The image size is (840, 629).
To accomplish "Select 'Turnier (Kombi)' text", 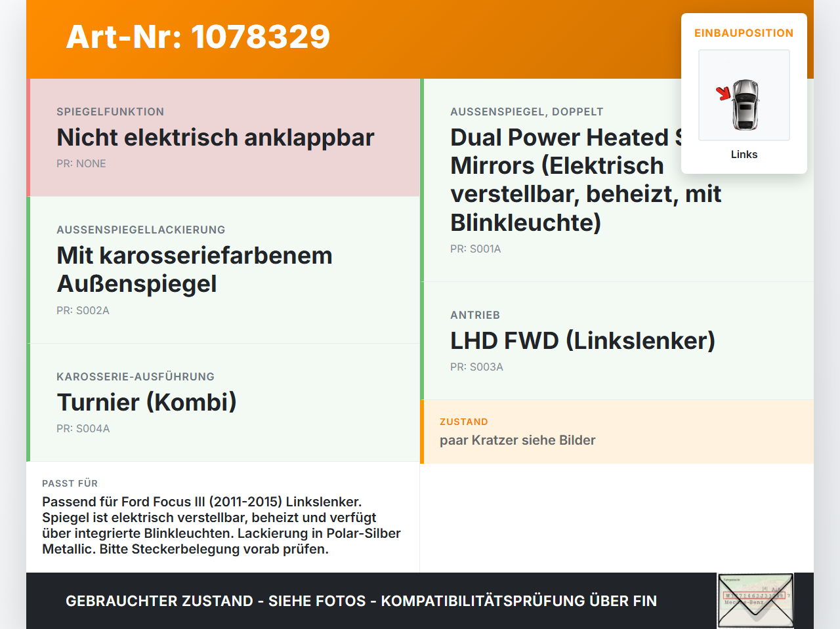I will pos(147,402).
